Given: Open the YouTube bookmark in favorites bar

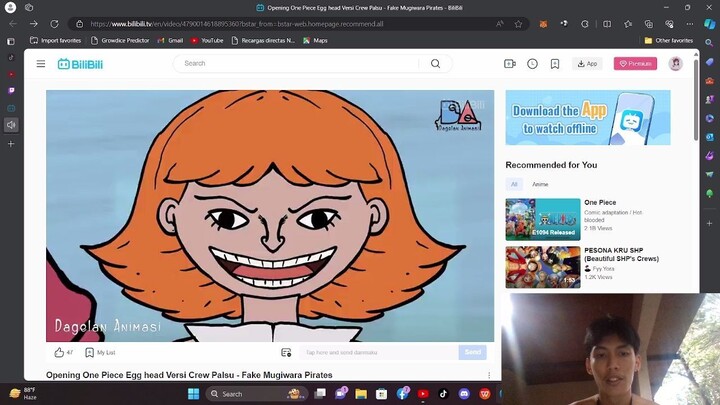Looking at the screenshot, I should 207,40.
